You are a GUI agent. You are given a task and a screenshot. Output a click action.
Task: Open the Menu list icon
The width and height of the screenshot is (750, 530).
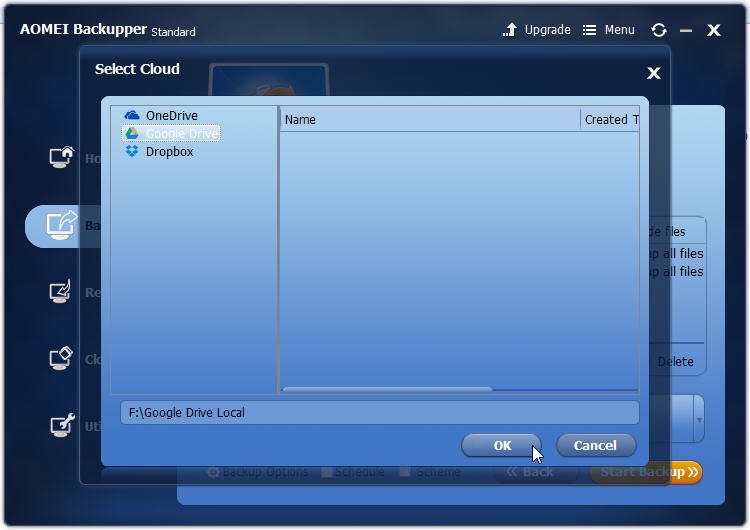tap(589, 30)
